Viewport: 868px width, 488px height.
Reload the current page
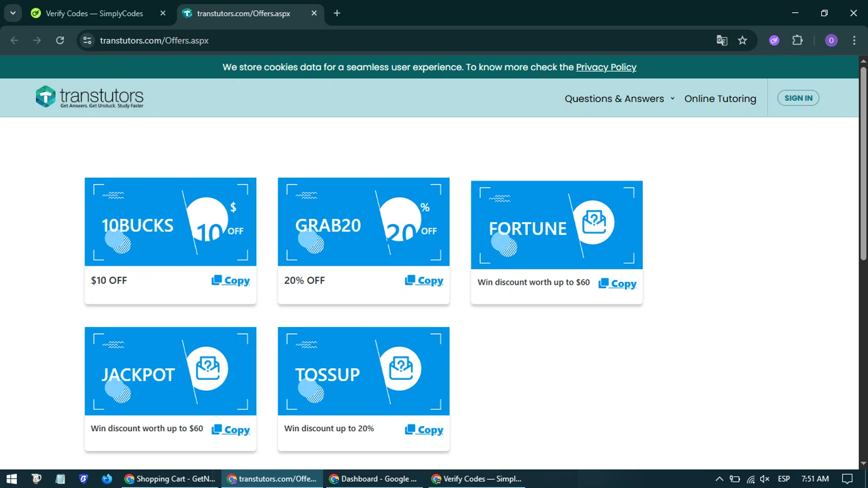pyautogui.click(x=60, y=41)
